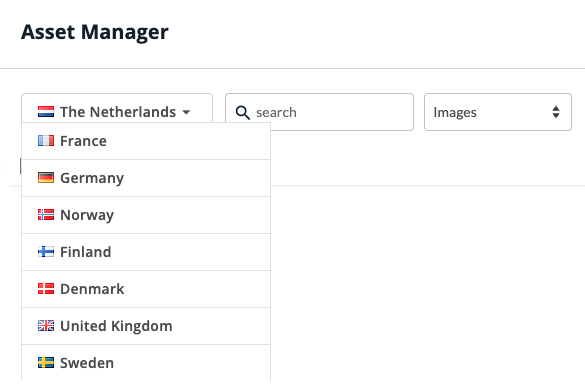Screen dimensions: 585x387
Task: Click the France flag icon
Action: (46, 141)
